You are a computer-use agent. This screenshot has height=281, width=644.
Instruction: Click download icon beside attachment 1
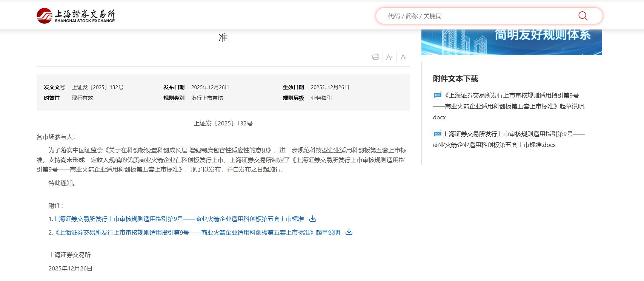(x=313, y=219)
